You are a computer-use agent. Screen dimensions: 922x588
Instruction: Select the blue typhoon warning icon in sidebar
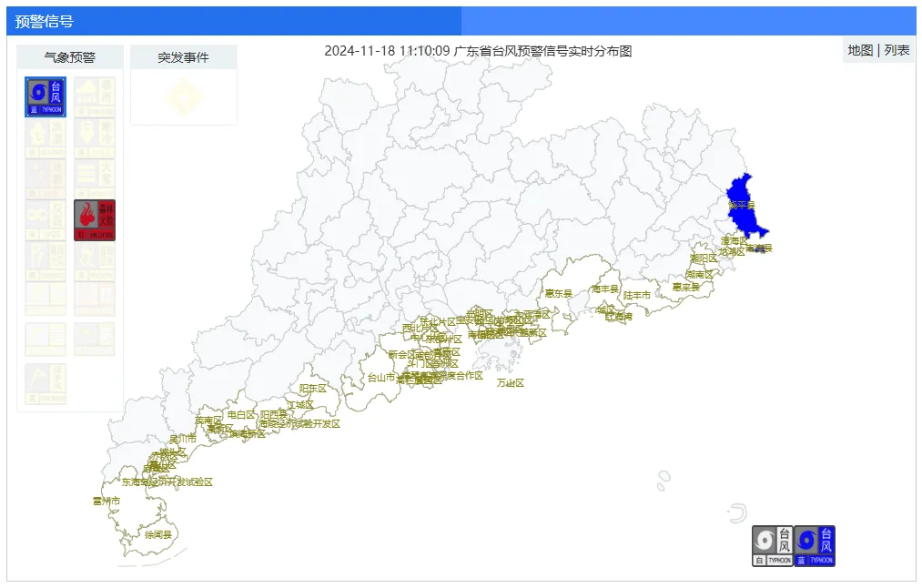pos(46,97)
